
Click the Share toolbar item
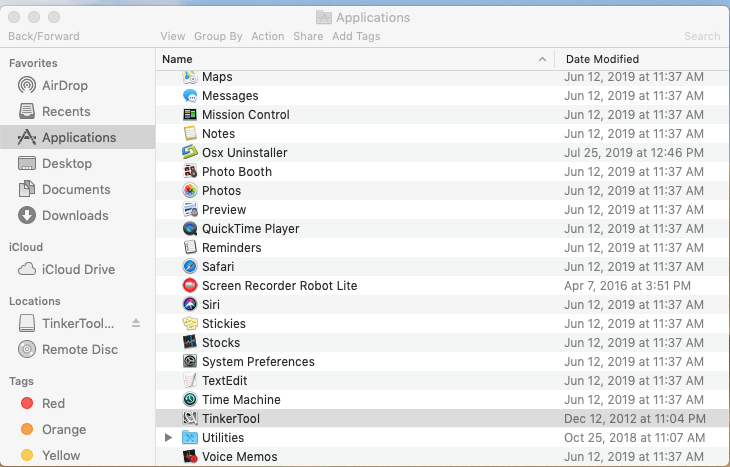(x=308, y=36)
